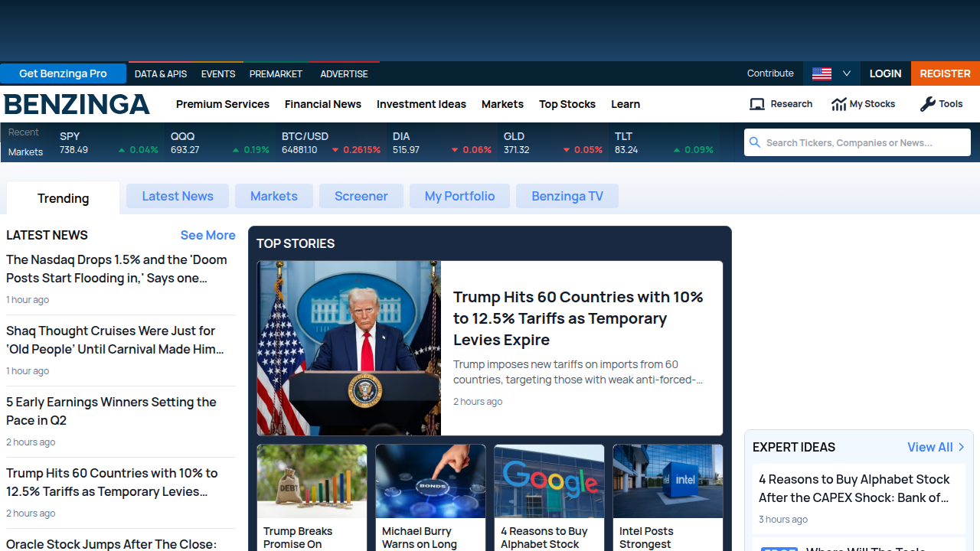Viewport: 980px width, 551px height.
Task: Click top story tariff summary text
Action: [578, 372]
